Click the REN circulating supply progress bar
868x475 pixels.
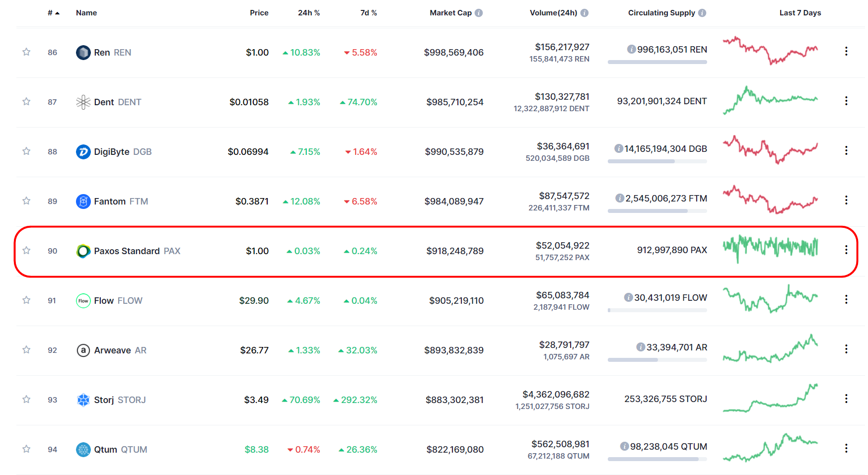point(657,62)
